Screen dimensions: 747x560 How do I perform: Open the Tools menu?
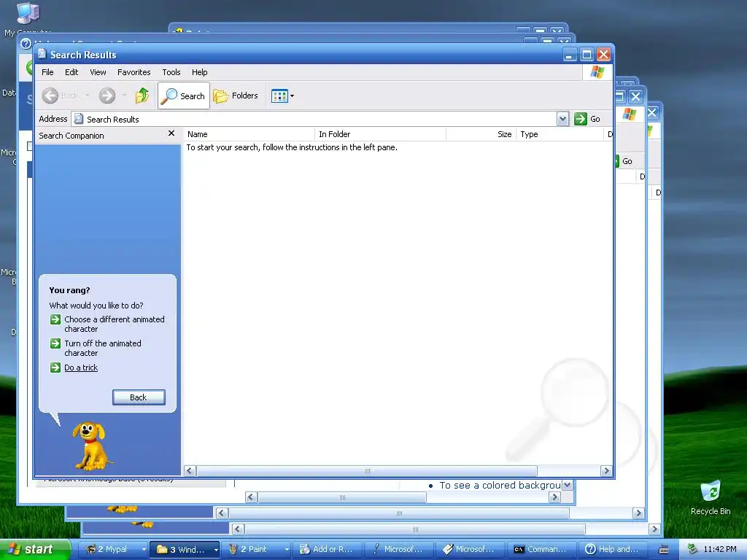click(x=171, y=72)
